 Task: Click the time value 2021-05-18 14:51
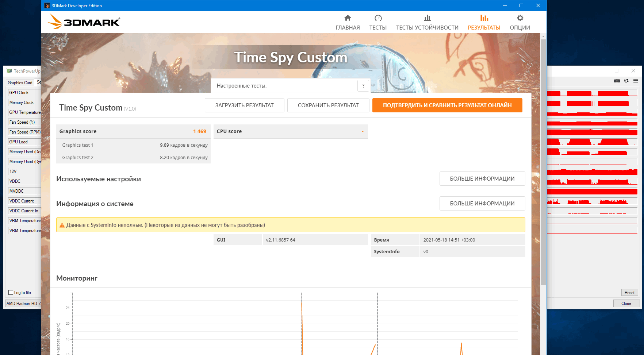tap(449, 240)
